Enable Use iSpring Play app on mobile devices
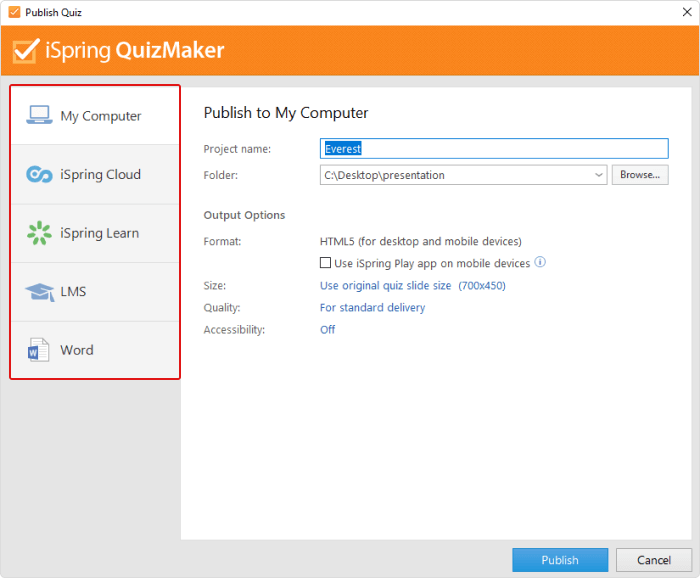This screenshot has height=578, width=700. click(x=325, y=262)
